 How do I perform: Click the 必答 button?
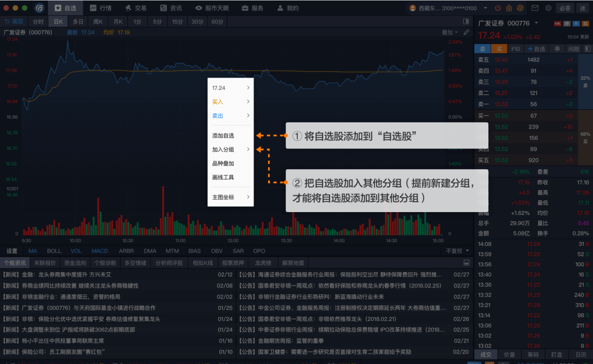pyautogui.click(x=565, y=8)
